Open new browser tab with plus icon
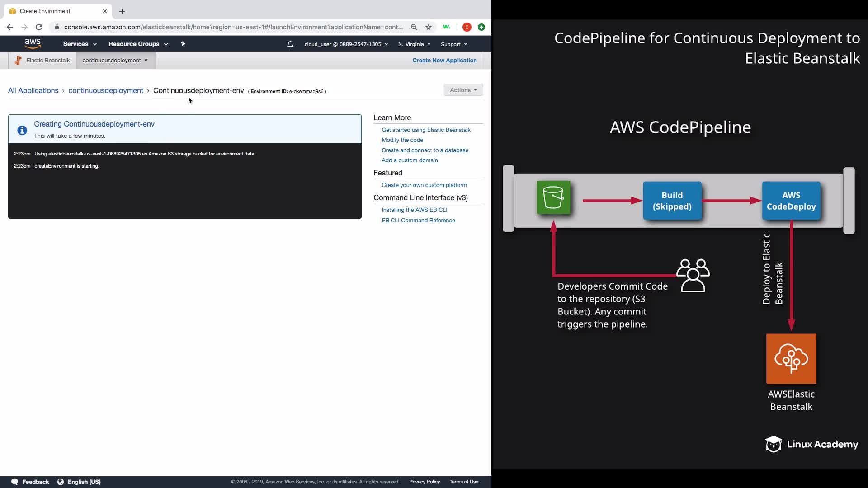Screen dimensions: 868x488 tap(122, 11)
